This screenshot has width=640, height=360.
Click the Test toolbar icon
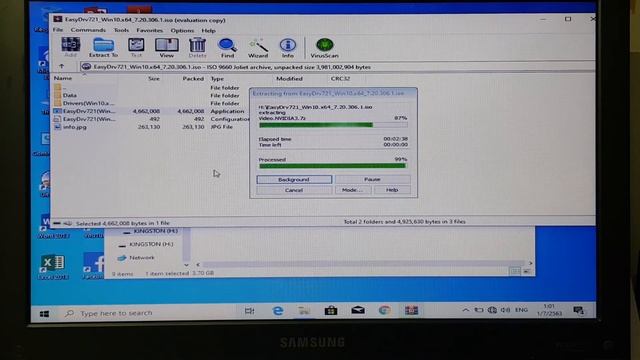(x=136, y=47)
